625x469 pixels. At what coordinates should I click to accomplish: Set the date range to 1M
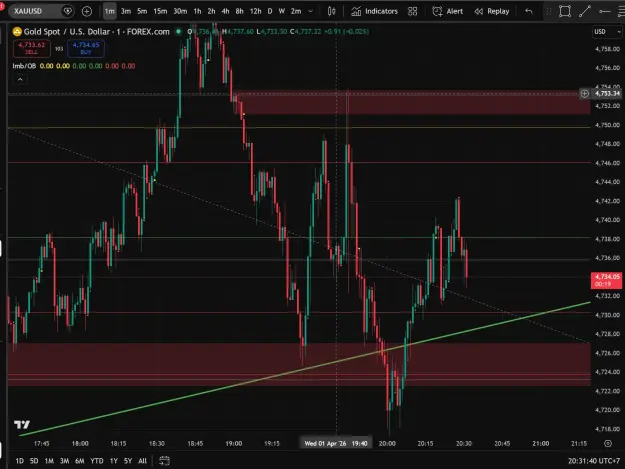(49, 461)
